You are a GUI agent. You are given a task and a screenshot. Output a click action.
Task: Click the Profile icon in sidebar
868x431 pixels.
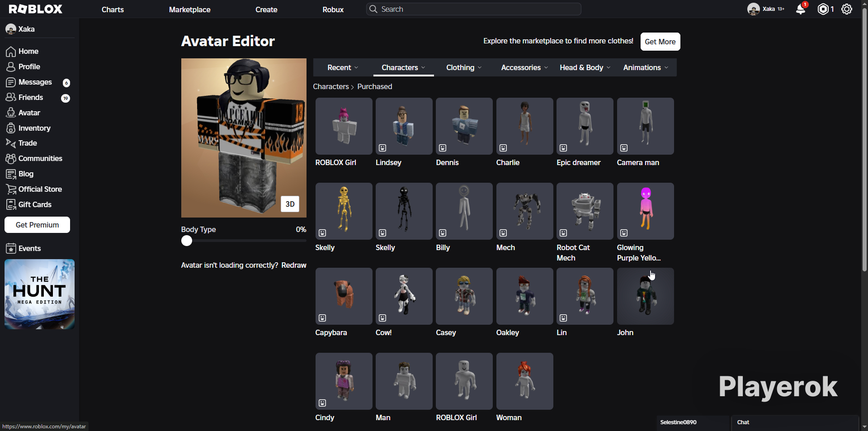click(x=11, y=67)
